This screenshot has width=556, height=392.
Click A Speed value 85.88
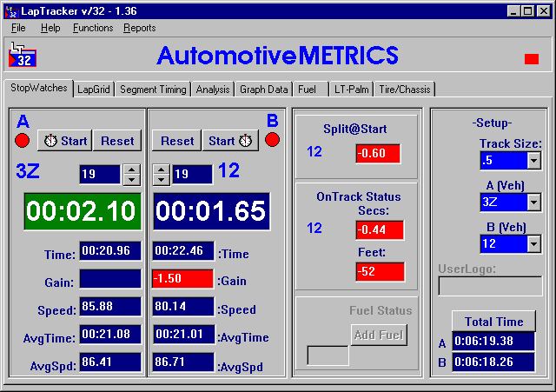pos(110,307)
